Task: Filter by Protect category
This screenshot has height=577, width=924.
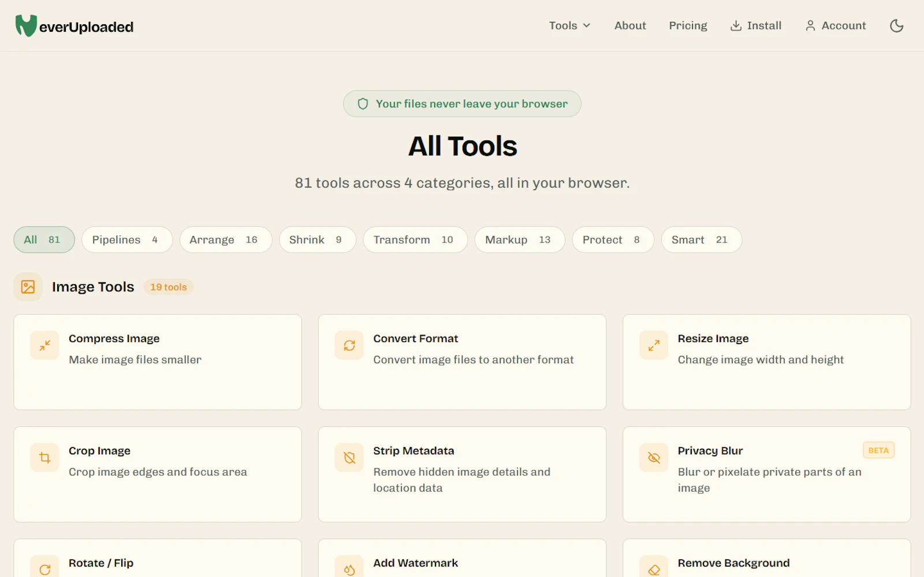Action: click(x=613, y=240)
